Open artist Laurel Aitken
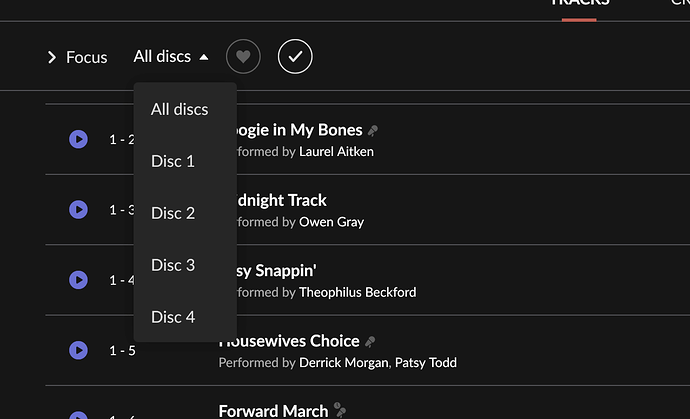 [336, 151]
